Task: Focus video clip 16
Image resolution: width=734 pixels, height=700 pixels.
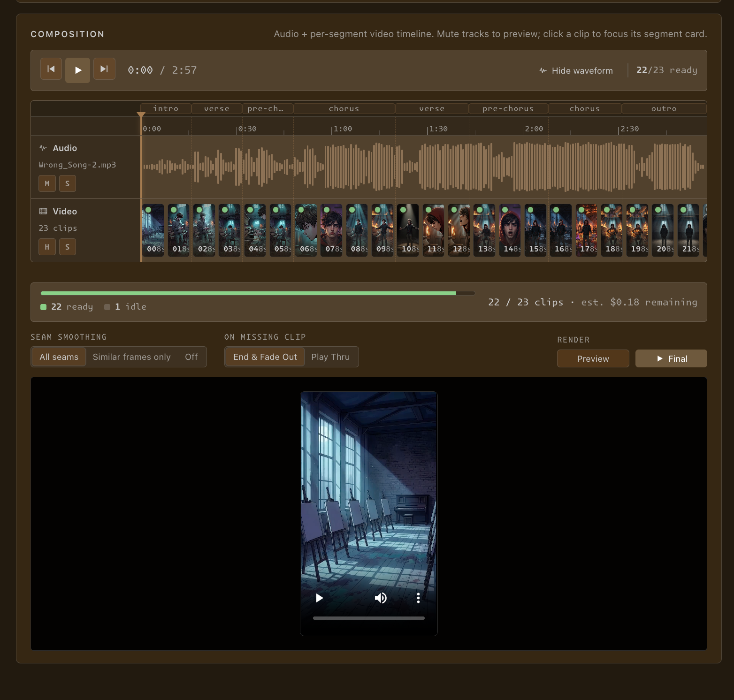Action: 561,230
